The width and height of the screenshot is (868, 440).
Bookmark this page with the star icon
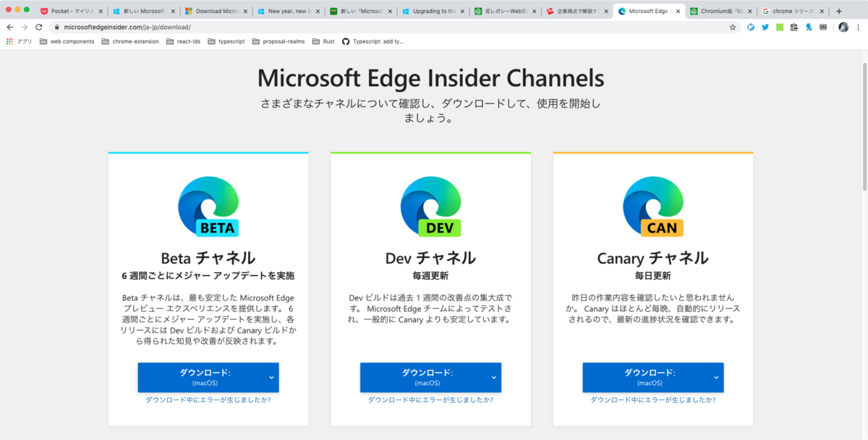pos(733,27)
